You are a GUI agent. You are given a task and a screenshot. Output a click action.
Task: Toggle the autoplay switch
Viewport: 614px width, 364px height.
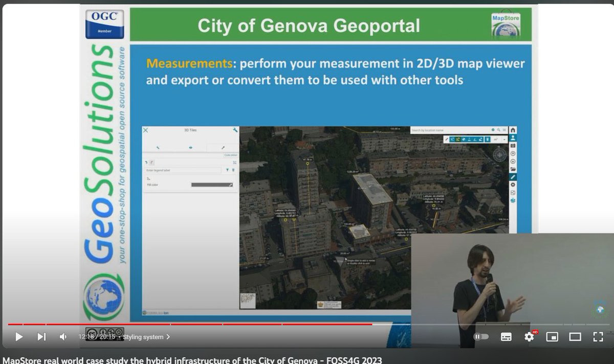point(481,336)
